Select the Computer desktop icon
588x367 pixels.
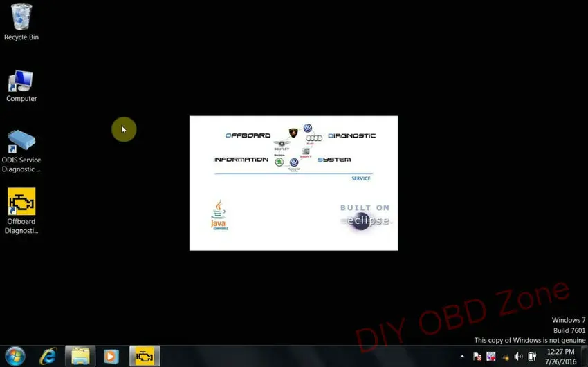point(21,86)
